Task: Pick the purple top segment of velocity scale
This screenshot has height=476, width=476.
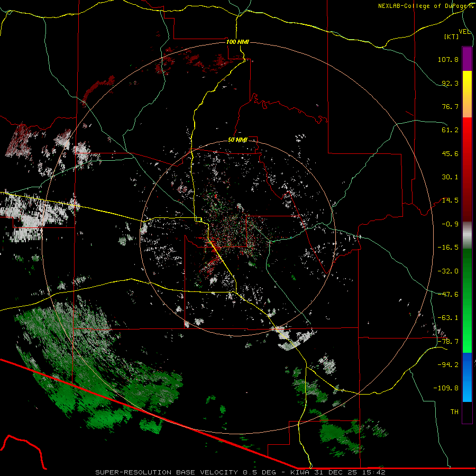Action: tap(467, 59)
